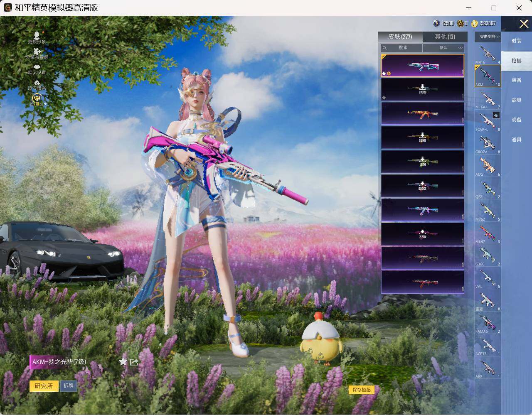This screenshot has height=415, width=532.
Task: Click the 拆解 dismantle button
Action: pos(69,386)
